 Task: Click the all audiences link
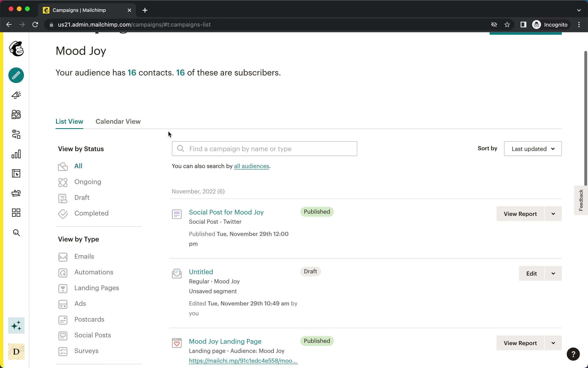(x=252, y=166)
